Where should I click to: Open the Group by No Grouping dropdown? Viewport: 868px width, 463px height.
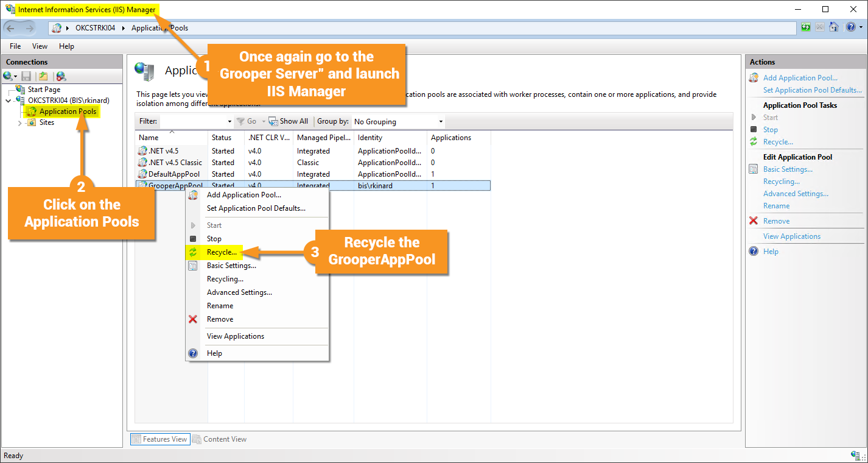click(x=441, y=122)
